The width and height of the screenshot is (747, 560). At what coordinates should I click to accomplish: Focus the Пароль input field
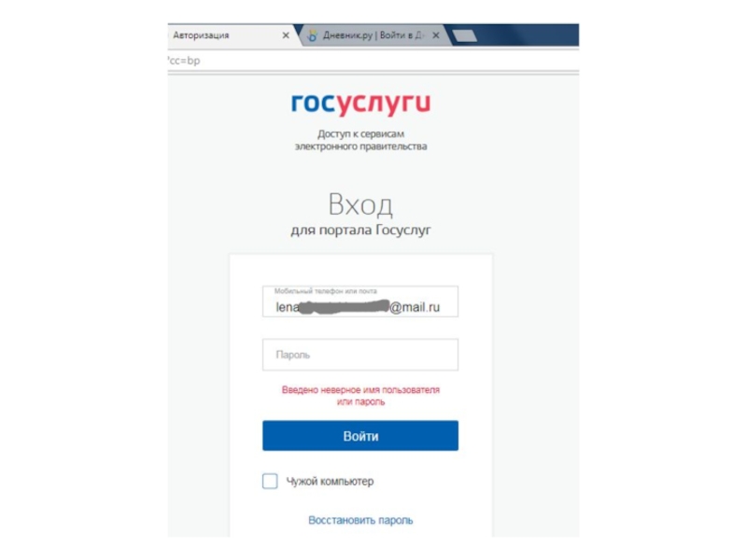point(360,355)
